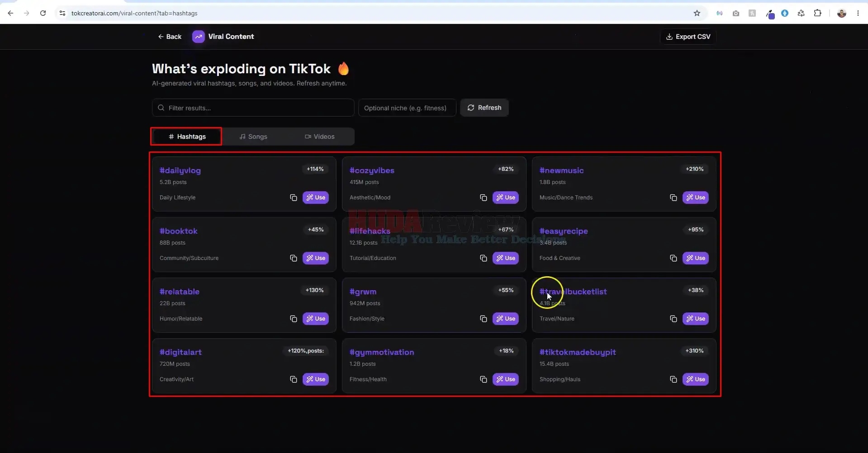Use the #newmusic hashtag
The height and width of the screenshot is (453, 868).
pos(696,198)
